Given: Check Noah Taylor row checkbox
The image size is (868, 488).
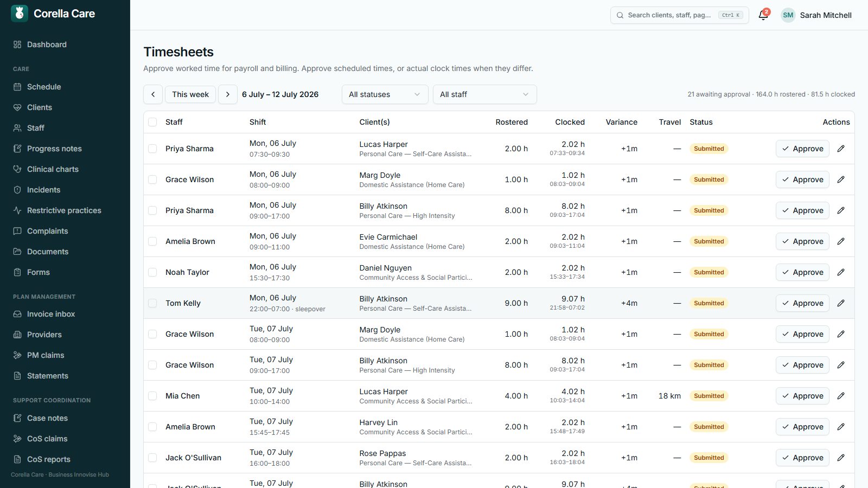Looking at the screenshot, I should pyautogui.click(x=152, y=272).
